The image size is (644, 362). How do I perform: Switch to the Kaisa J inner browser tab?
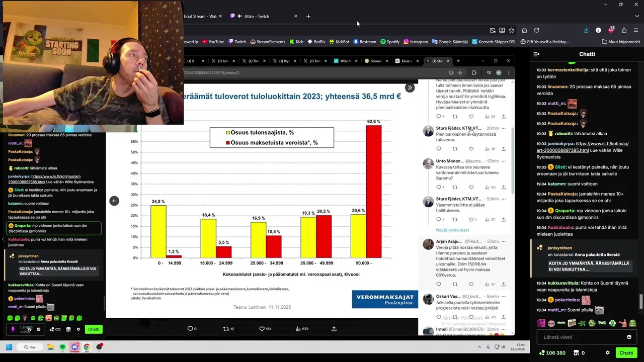point(406,61)
